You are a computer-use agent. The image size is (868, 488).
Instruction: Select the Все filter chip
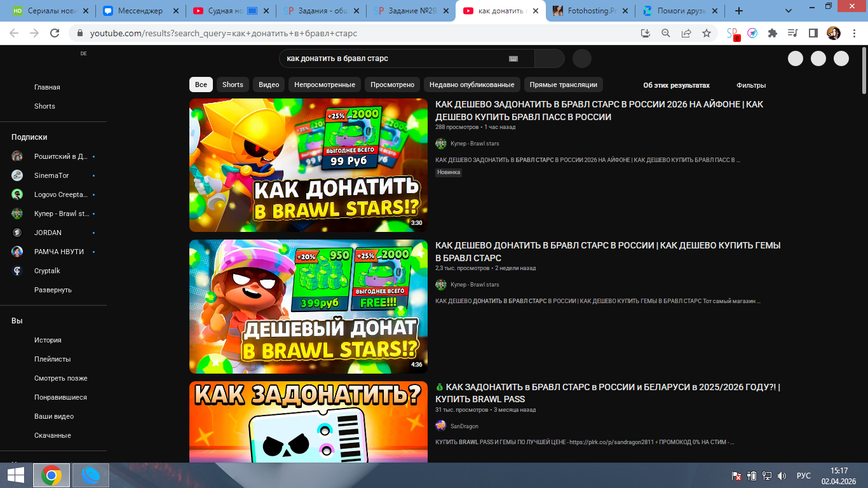click(201, 85)
